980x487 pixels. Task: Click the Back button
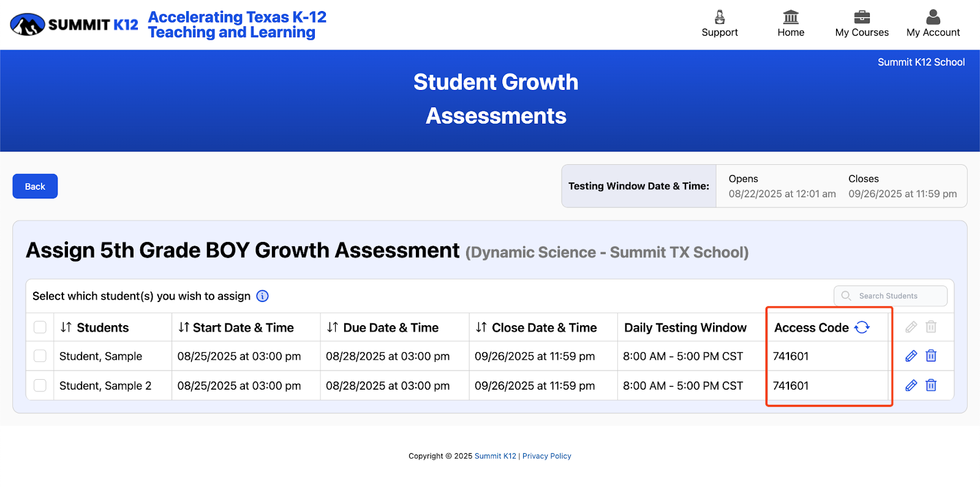(x=35, y=186)
